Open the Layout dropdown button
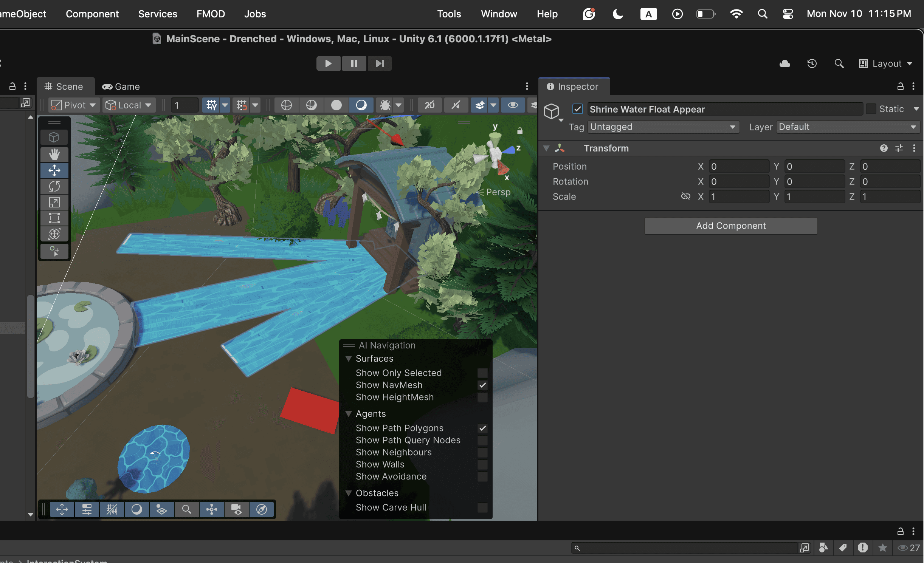924x563 pixels. pos(886,63)
